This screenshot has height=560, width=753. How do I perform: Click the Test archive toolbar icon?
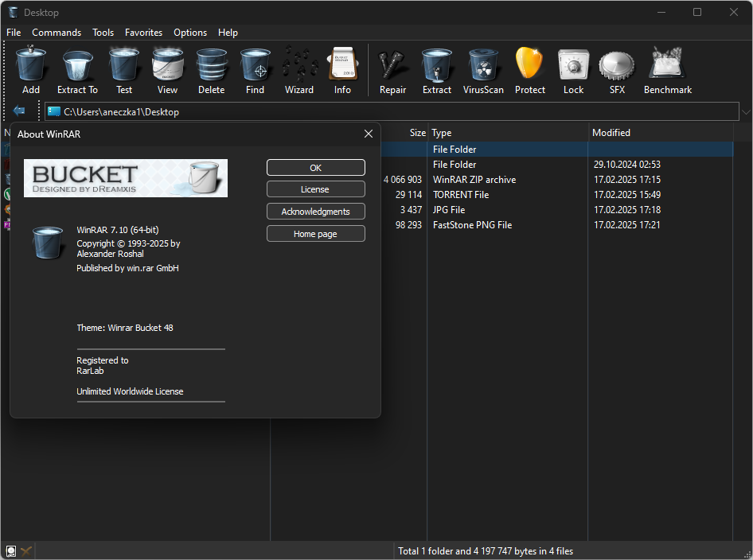pyautogui.click(x=124, y=64)
